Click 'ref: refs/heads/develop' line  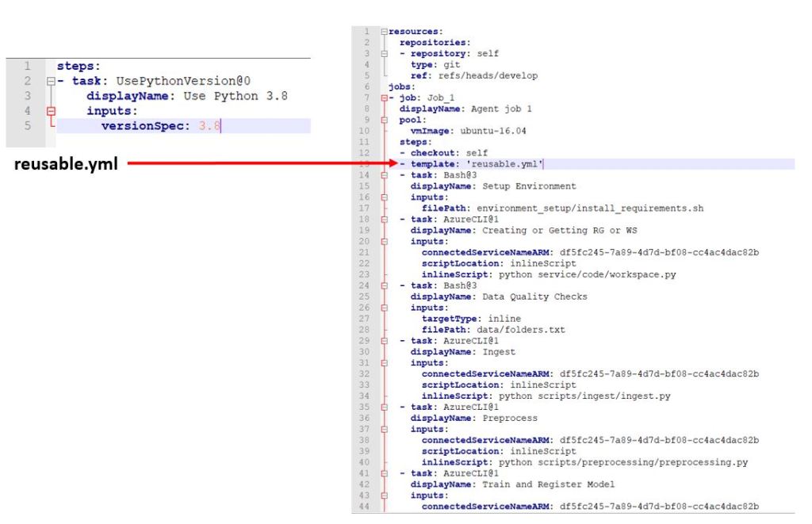[x=473, y=75]
